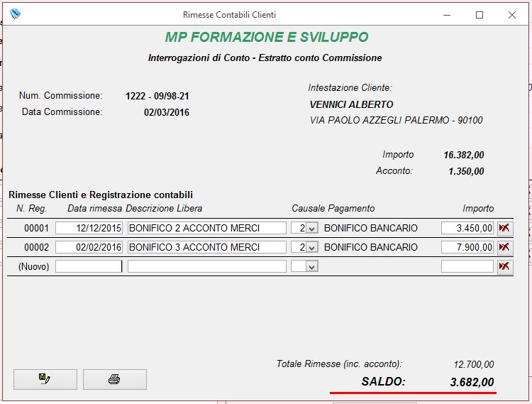532x404 pixels.
Task: Click BONIFICO BANCARIO text in row 00001
Action: click(x=370, y=228)
